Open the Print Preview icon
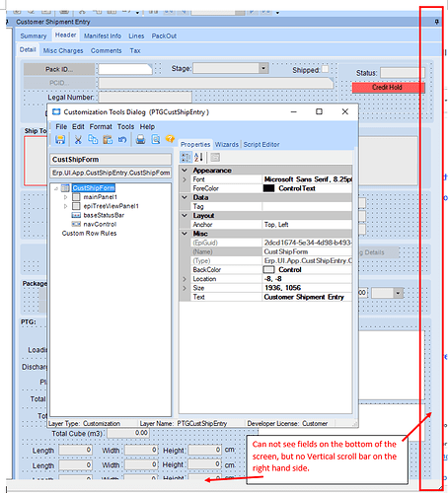 click(x=156, y=140)
